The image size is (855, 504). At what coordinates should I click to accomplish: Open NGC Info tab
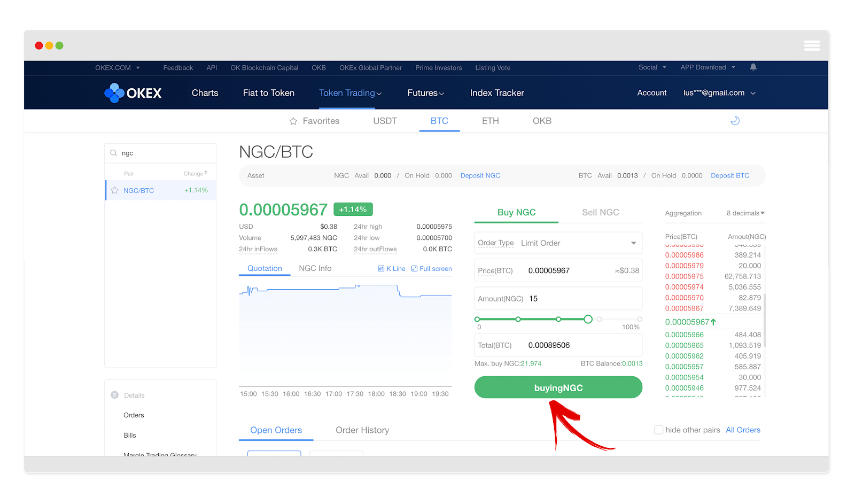(x=315, y=268)
